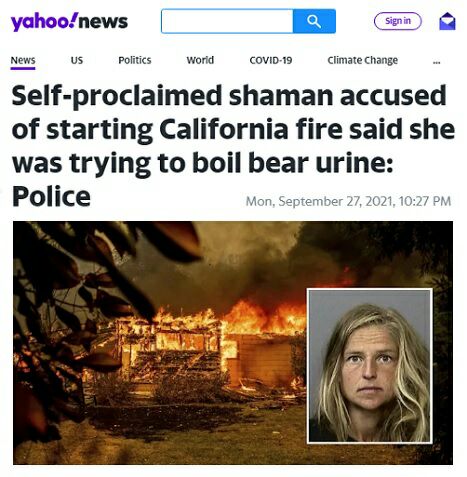Click the Sign in button
Screen dimensions: 467x477
[398, 21]
